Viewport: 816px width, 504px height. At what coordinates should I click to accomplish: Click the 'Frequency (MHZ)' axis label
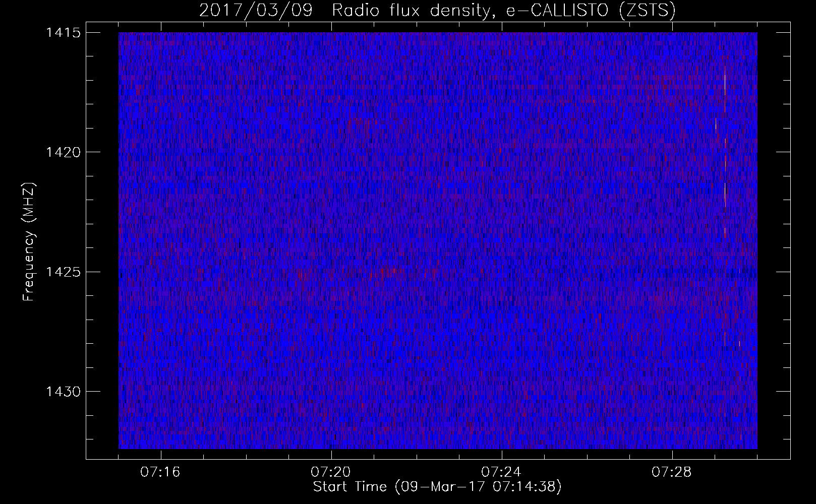pos(29,242)
